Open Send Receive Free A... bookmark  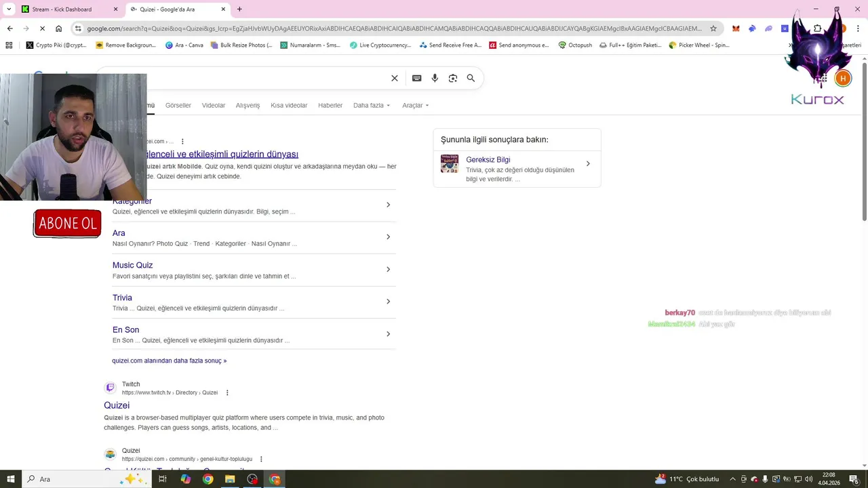(x=450, y=45)
